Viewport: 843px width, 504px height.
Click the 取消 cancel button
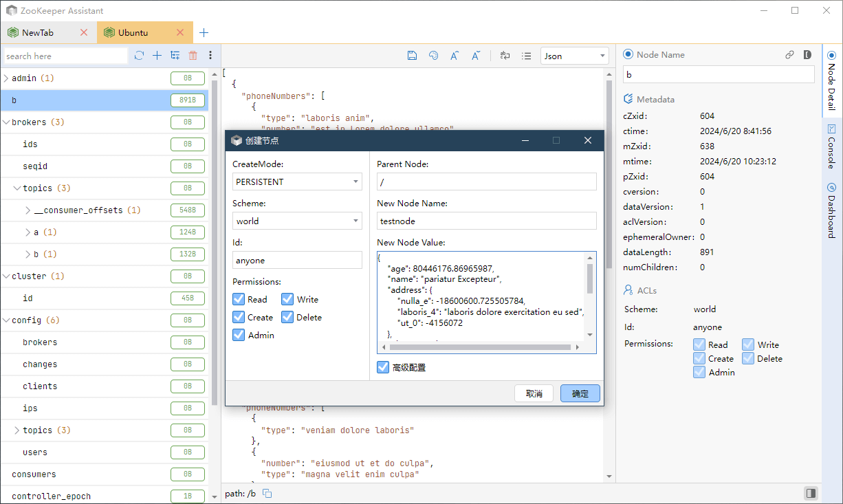[x=534, y=393]
